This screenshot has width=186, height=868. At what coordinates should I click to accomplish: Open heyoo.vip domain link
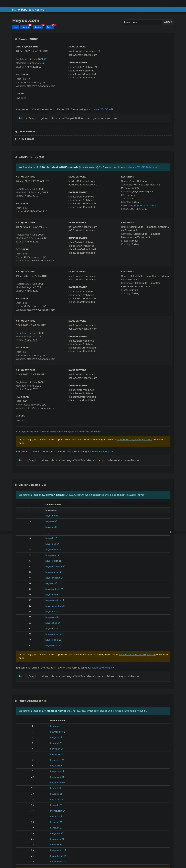(x=50, y=628)
